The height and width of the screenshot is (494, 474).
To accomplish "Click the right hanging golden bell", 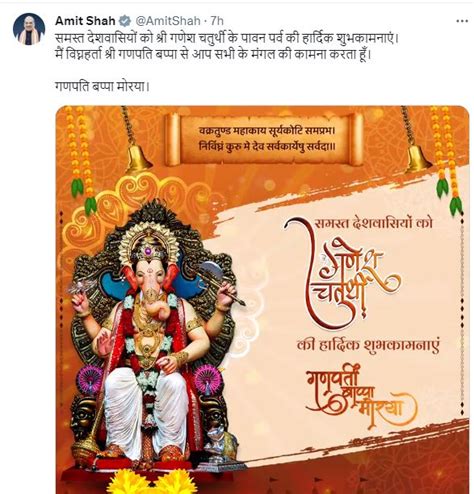I will pyautogui.click(x=418, y=158).
